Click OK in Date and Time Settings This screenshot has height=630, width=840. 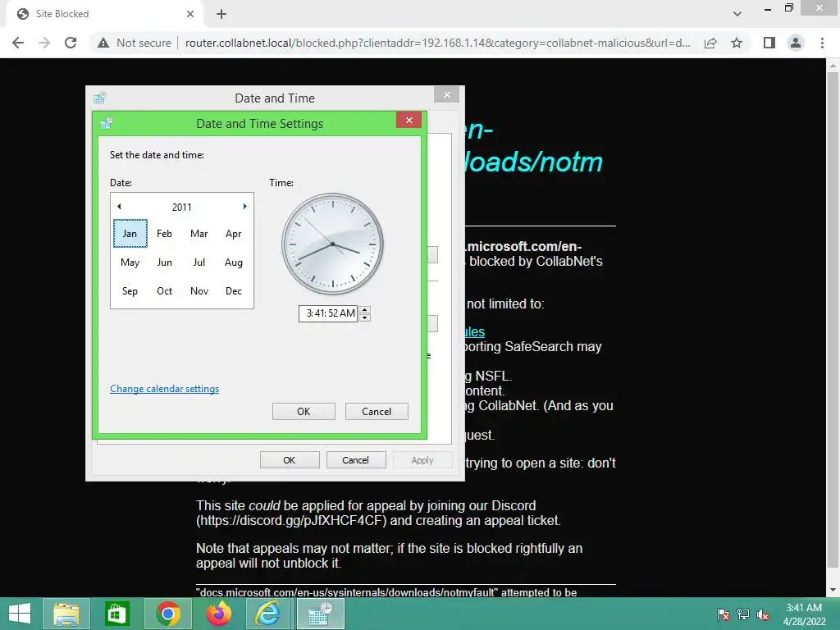click(x=304, y=412)
